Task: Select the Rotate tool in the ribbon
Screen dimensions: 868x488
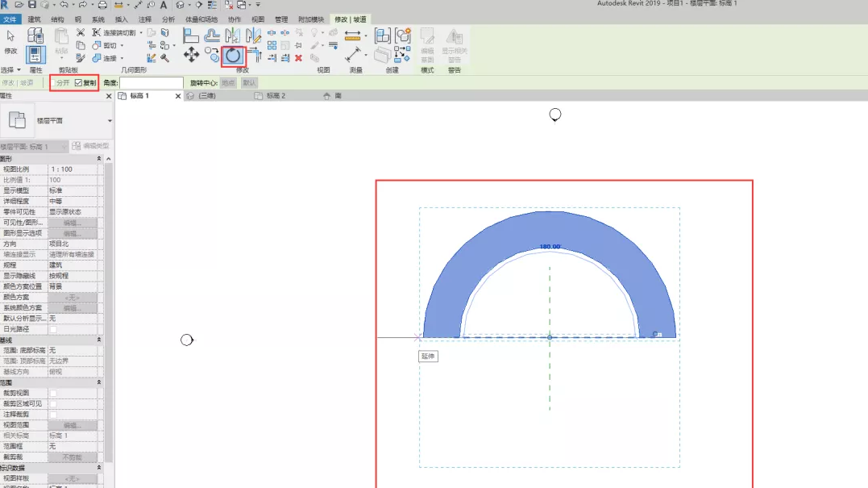Action: point(233,56)
